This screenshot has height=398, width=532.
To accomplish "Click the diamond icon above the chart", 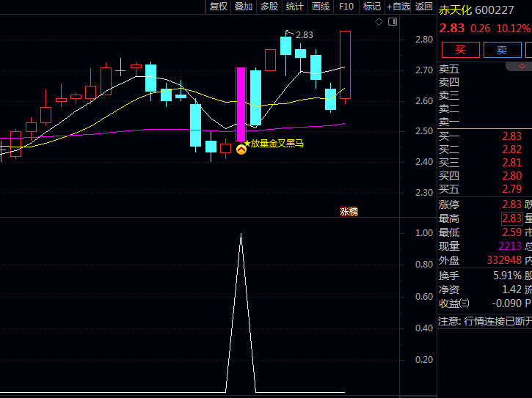I will (x=379, y=22).
